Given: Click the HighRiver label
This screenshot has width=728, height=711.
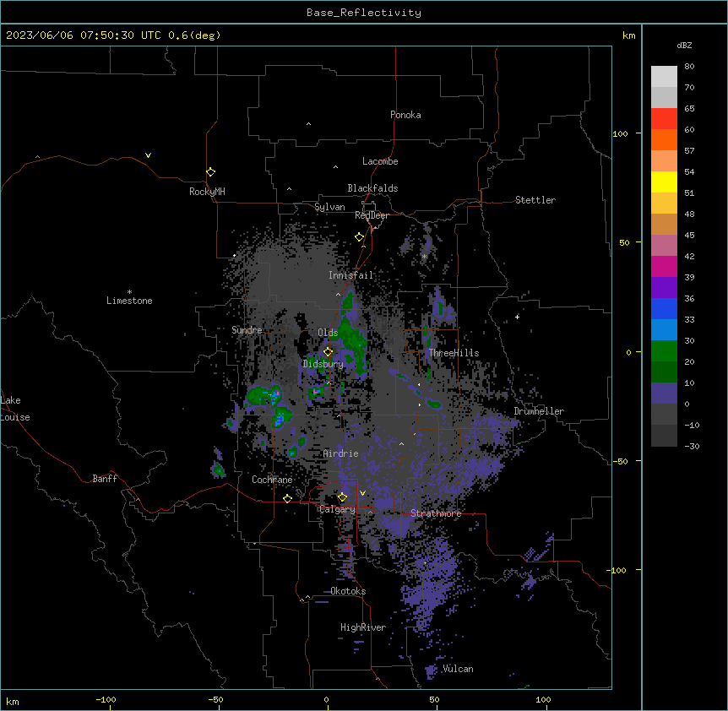Looking at the screenshot, I should pos(363,627).
